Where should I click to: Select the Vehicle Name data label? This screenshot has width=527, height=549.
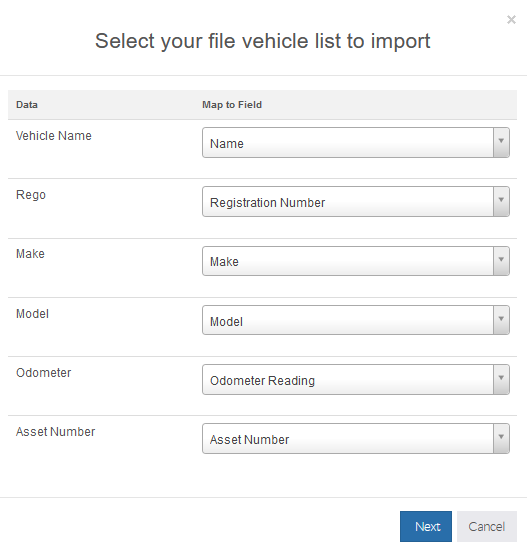[54, 136]
